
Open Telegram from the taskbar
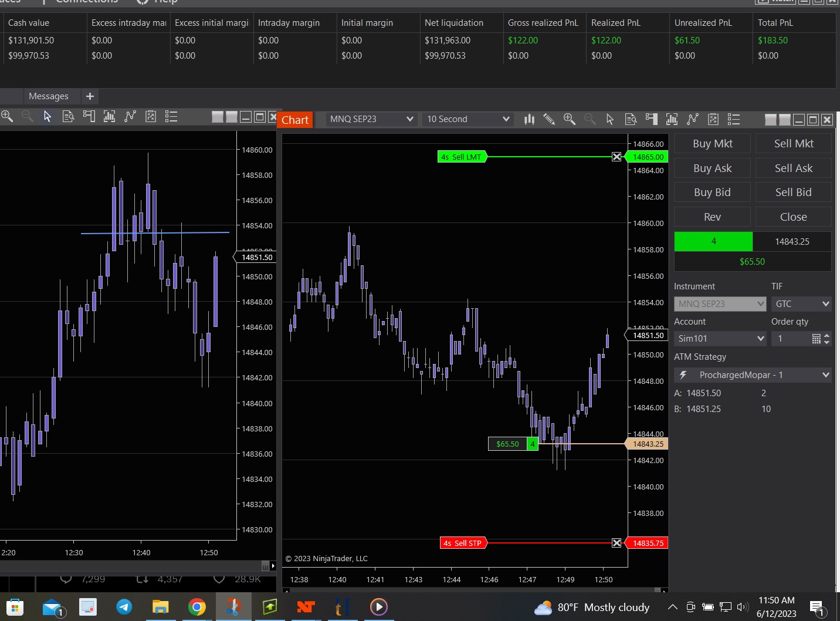[x=124, y=607]
